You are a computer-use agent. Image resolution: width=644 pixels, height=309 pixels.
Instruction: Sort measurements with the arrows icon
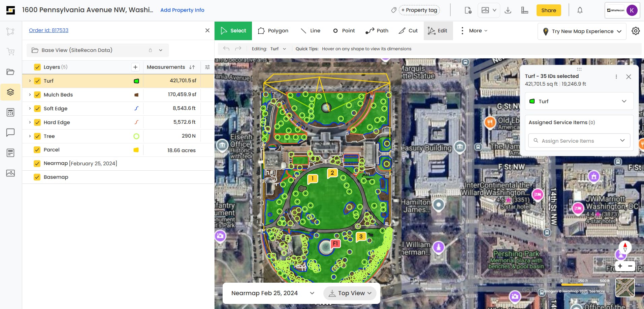click(x=192, y=67)
